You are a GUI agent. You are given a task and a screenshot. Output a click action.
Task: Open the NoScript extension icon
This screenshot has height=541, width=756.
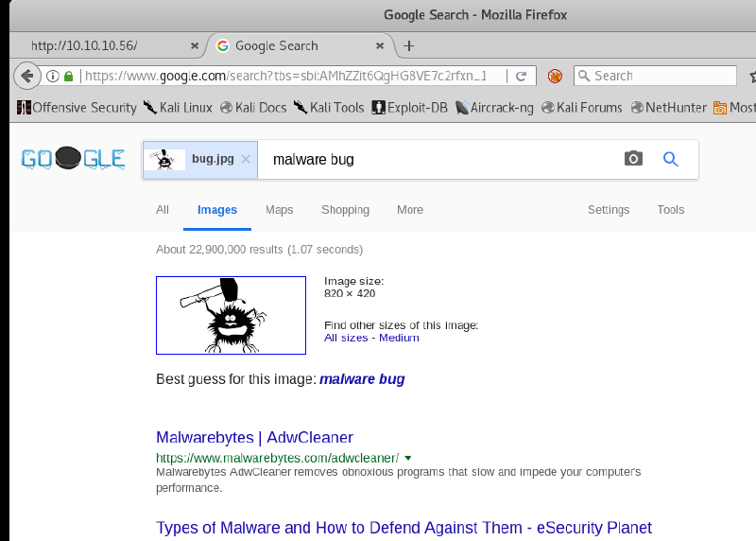555,76
